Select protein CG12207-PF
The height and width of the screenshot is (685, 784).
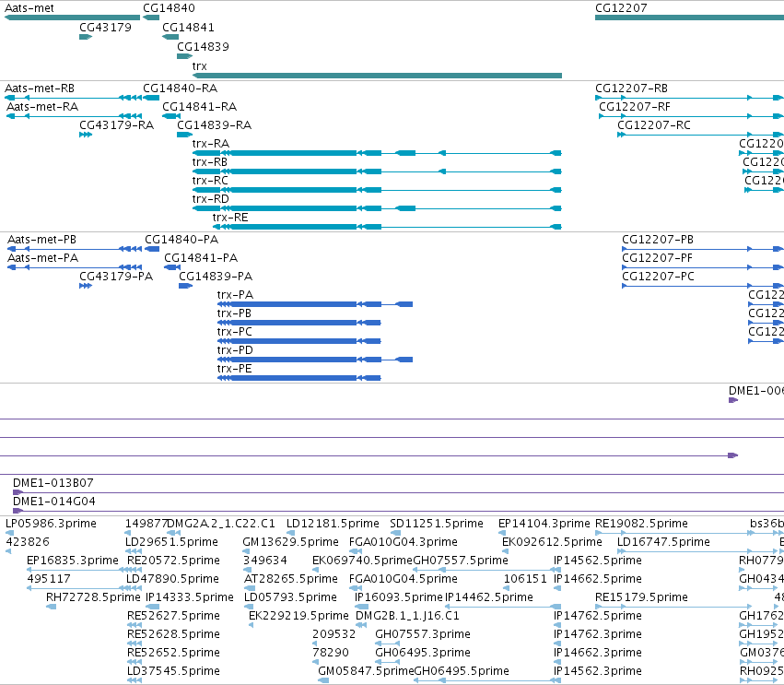(703, 267)
